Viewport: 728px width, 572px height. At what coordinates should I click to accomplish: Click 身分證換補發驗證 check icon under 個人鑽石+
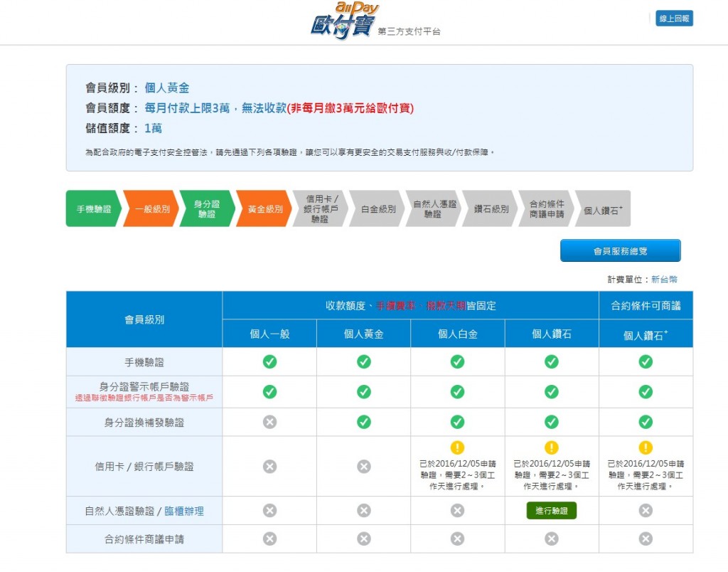click(x=646, y=422)
